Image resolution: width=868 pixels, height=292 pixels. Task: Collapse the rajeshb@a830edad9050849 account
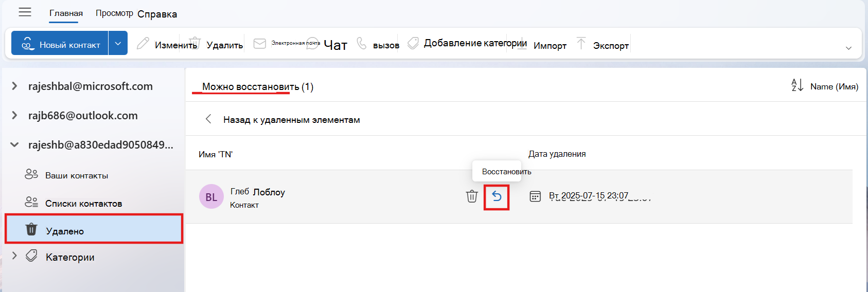tap(14, 144)
